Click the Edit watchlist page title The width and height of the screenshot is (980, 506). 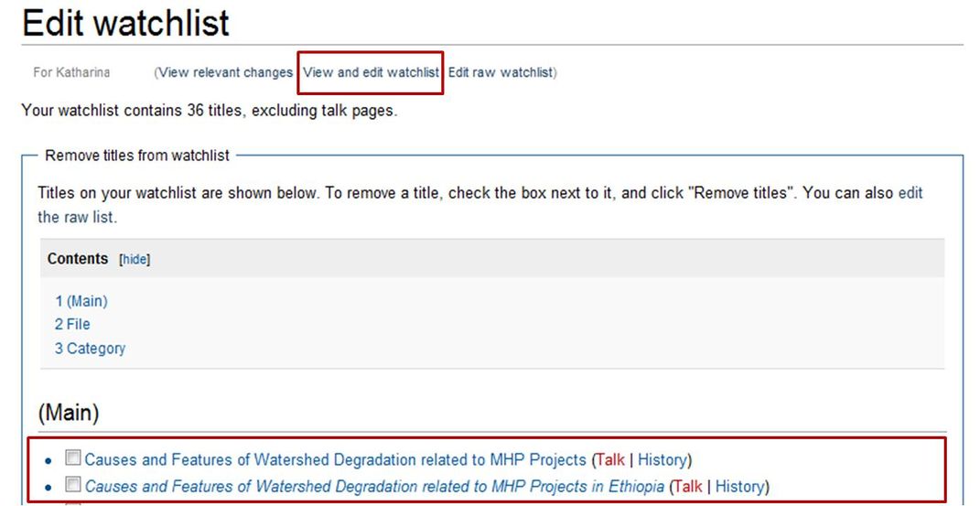coord(125,22)
